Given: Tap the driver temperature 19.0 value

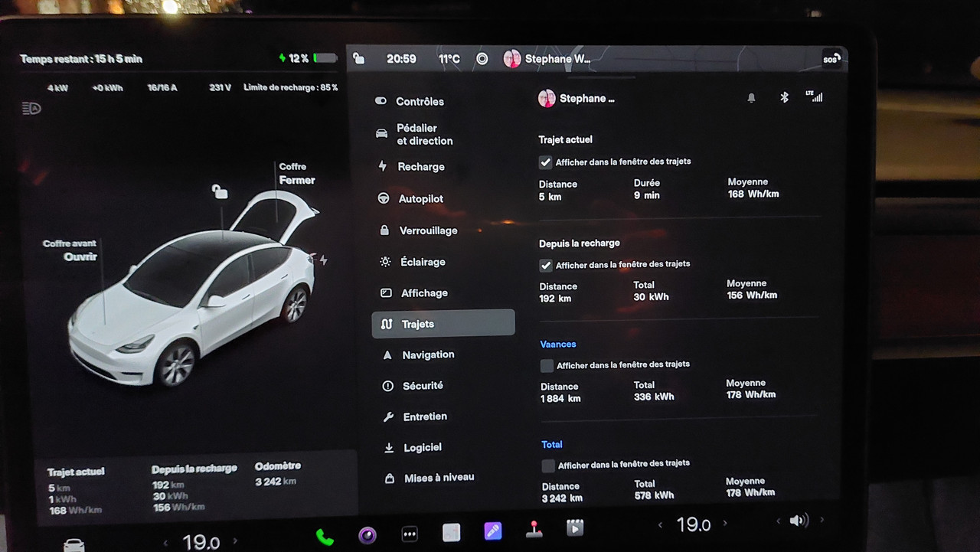Looking at the screenshot, I should (x=201, y=543).
